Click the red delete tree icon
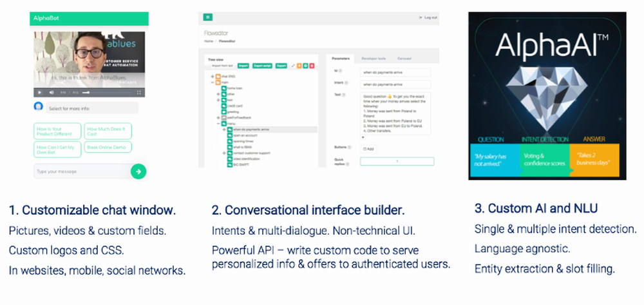Screen dimensions: 644x305 coord(312,66)
